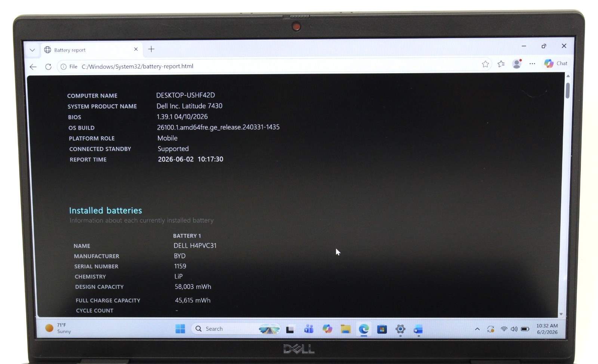Click the scrollbar down arrow

point(561,314)
